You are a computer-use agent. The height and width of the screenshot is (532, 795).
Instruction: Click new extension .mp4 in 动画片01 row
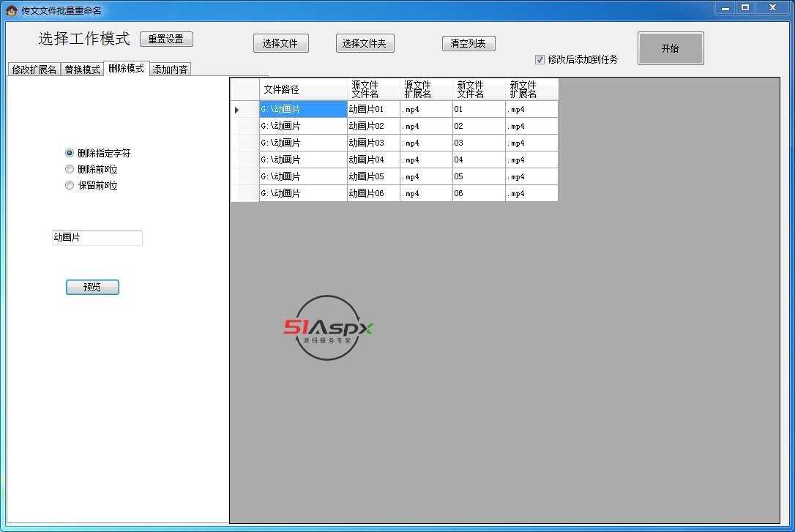click(x=532, y=110)
